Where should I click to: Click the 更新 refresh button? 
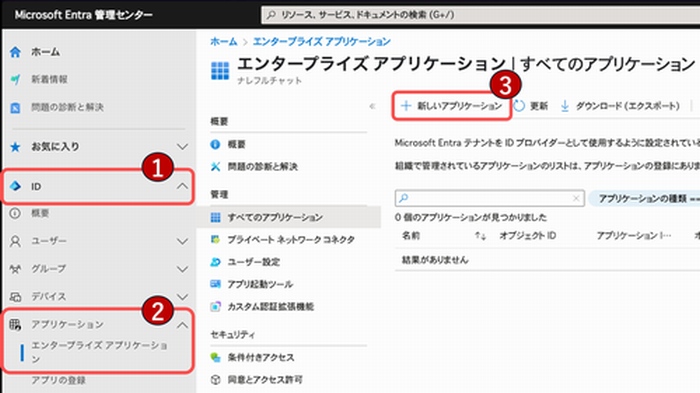pos(531,106)
